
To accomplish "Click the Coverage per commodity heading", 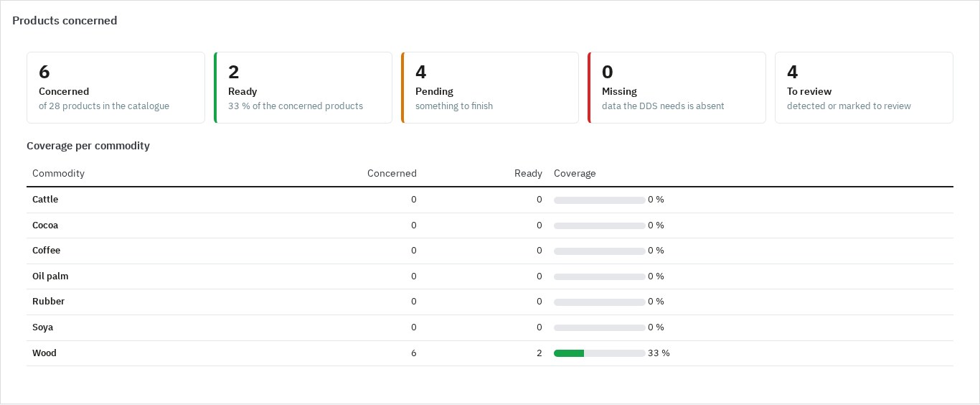I will pyautogui.click(x=88, y=146).
